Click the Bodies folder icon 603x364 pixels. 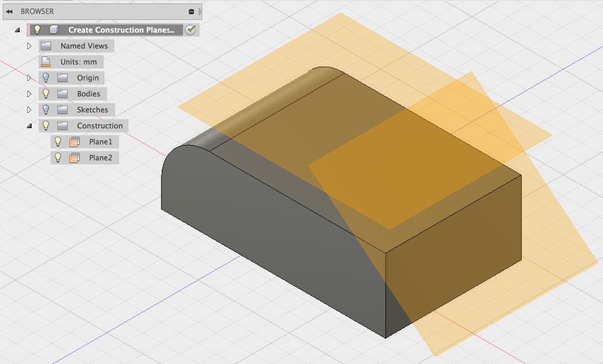pyautogui.click(x=63, y=94)
